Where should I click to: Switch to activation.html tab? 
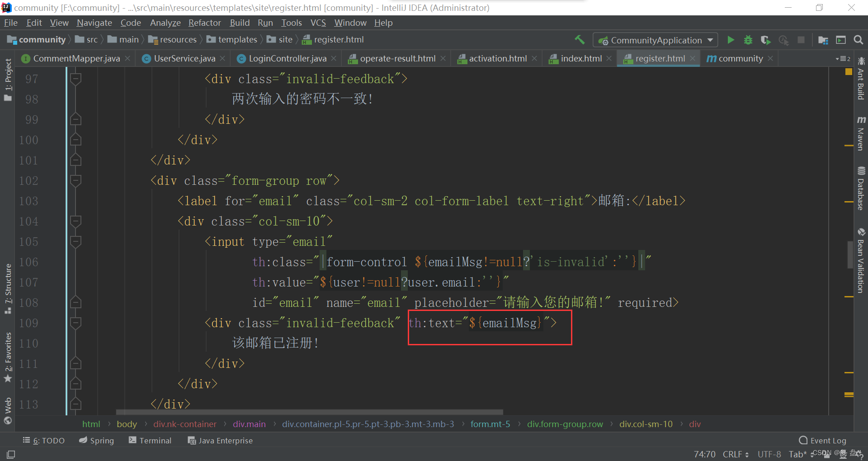tap(498, 58)
